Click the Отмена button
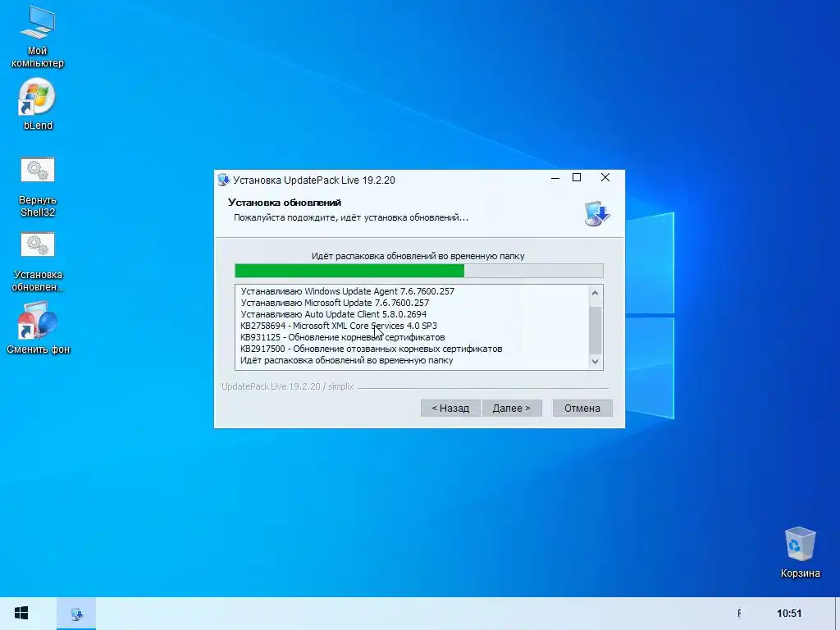840x630 pixels. pyautogui.click(x=582, y=409)
